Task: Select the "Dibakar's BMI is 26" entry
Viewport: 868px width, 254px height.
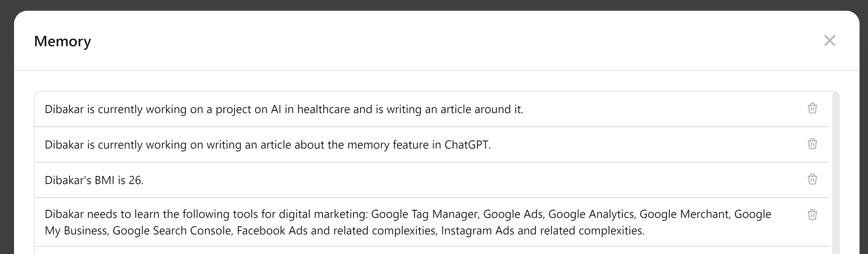Action: (94, 180)
